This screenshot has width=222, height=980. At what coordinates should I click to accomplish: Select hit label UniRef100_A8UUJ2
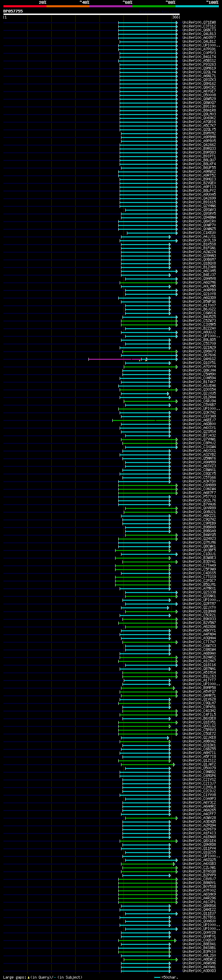pos(199,332)
